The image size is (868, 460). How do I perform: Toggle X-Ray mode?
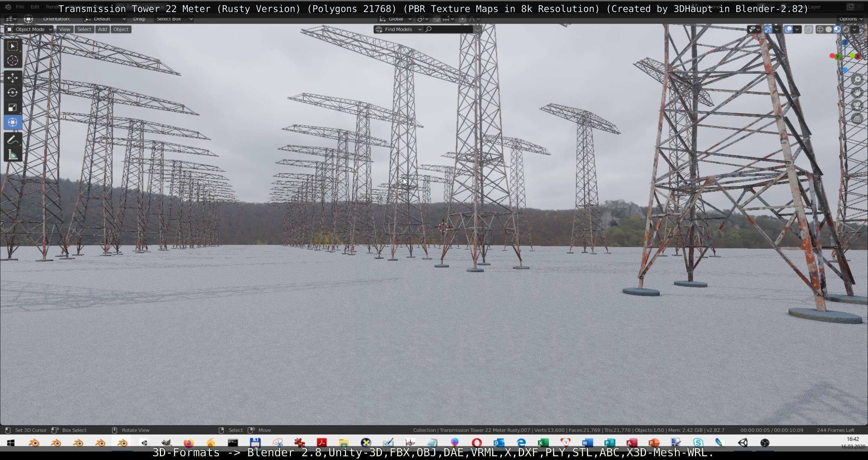point(809,29)
